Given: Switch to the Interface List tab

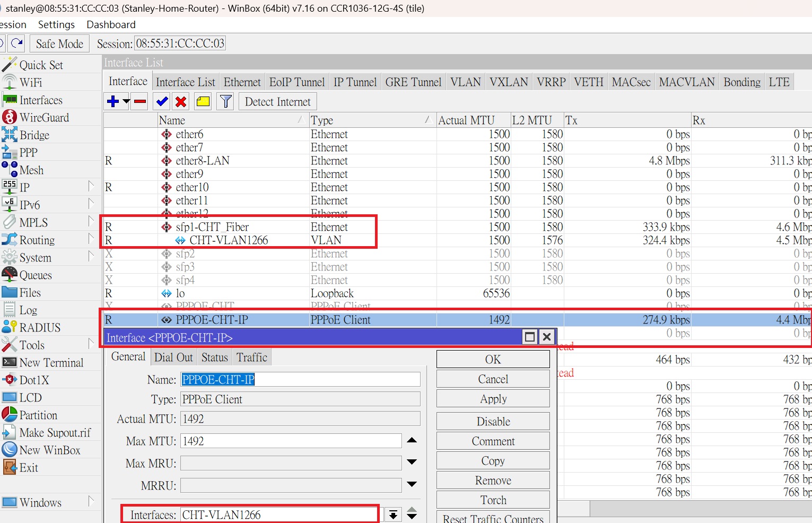Looking at the screenshot, I should [x=186, y=82].
